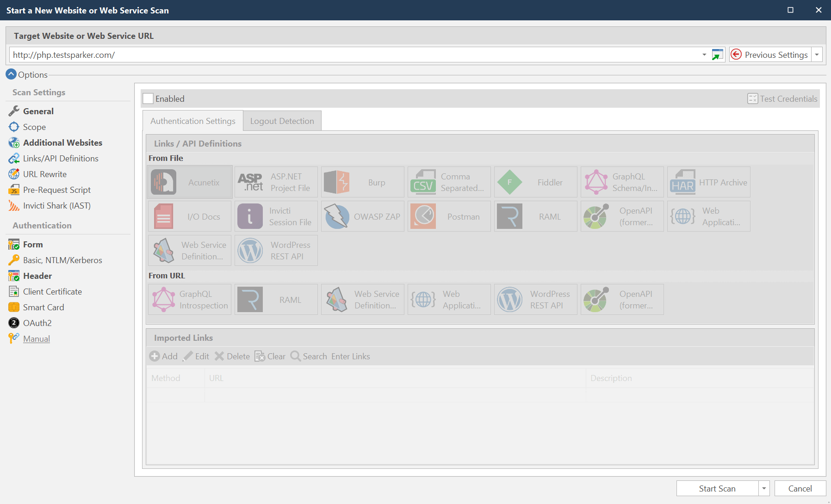
Task: Select GraphQL Introspection from URL
Action: pos(189,299)
